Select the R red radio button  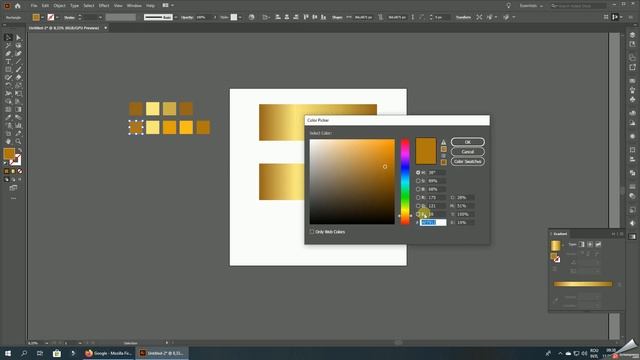(x=418, y=198)
